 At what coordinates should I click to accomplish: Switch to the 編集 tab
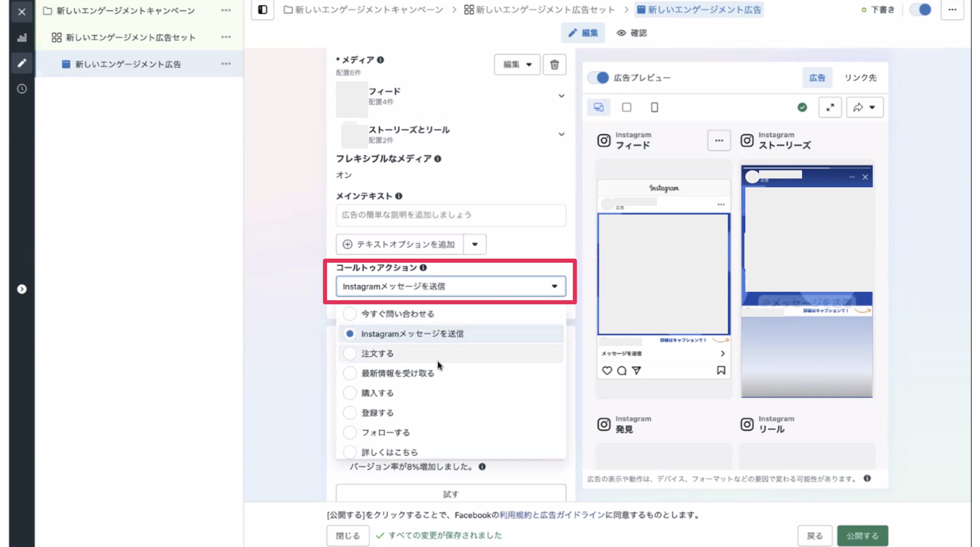click(x=583, y=33)
